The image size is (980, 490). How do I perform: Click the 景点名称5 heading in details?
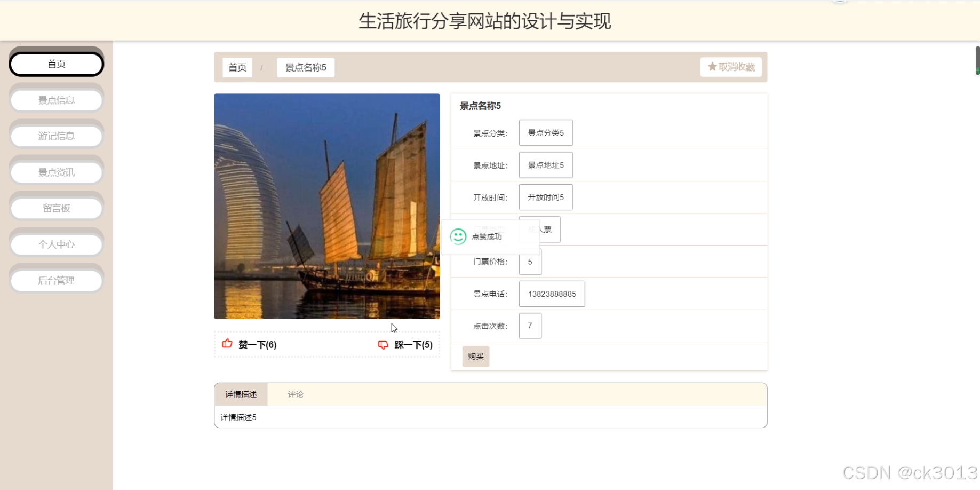coord(480,106)
